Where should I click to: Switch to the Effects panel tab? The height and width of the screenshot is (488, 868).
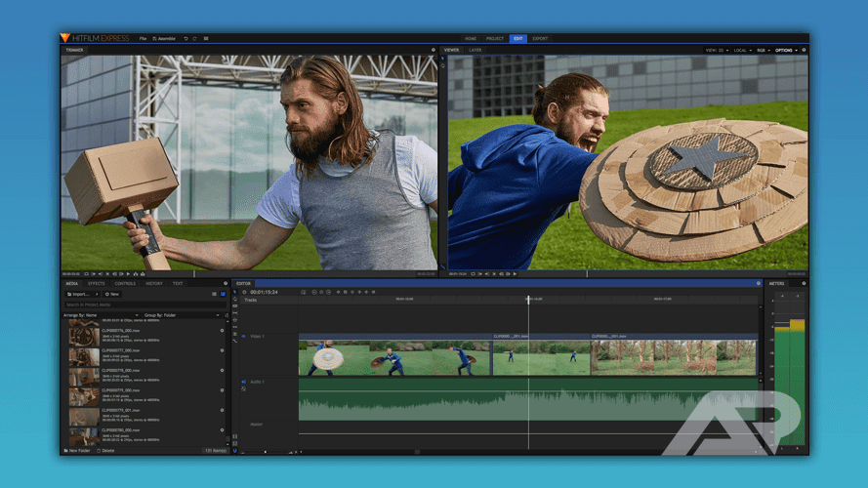coord(97,283)
